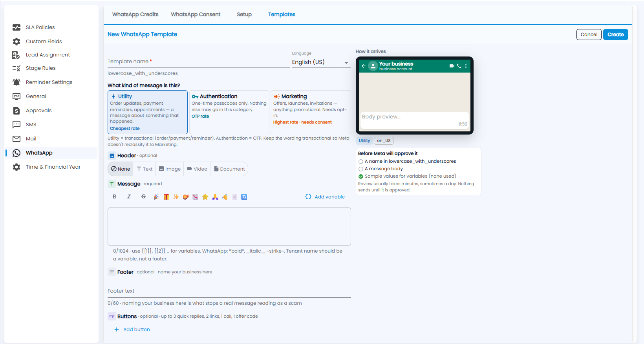This screenshot has width=644, height=344.
Task: Insert the blue refresh arrows emoji
Action: [244, 197]
